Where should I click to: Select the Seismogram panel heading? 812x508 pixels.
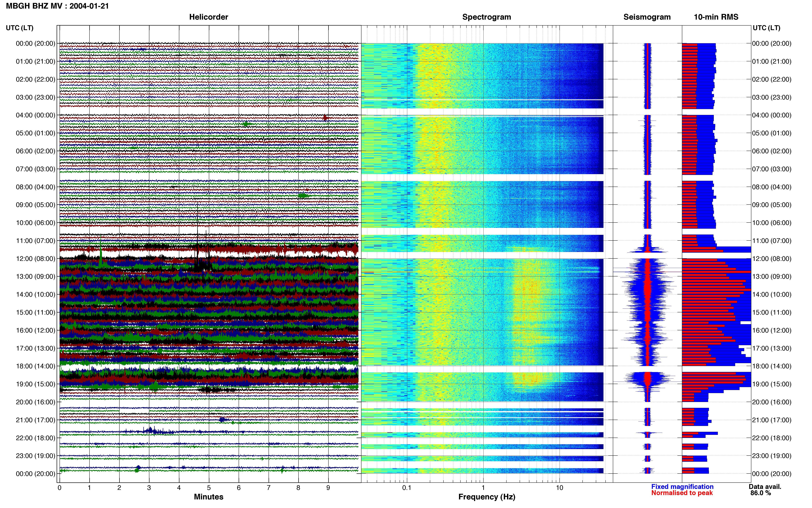point(647,17)
